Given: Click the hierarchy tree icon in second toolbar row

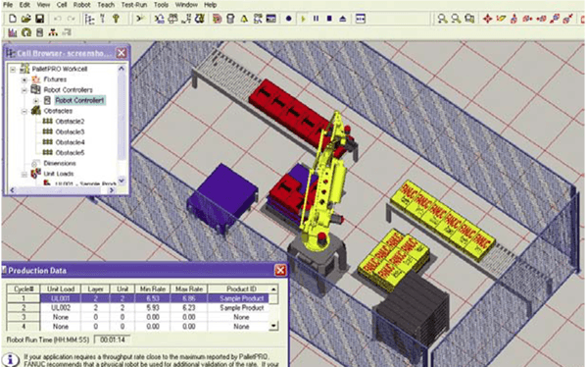Looking at the screenshot, I should [53, 32].
